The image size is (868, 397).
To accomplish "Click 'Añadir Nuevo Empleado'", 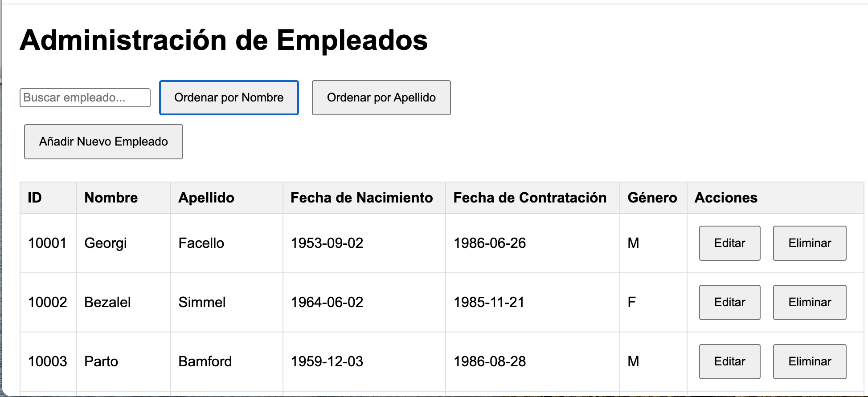I will (103, 142).
